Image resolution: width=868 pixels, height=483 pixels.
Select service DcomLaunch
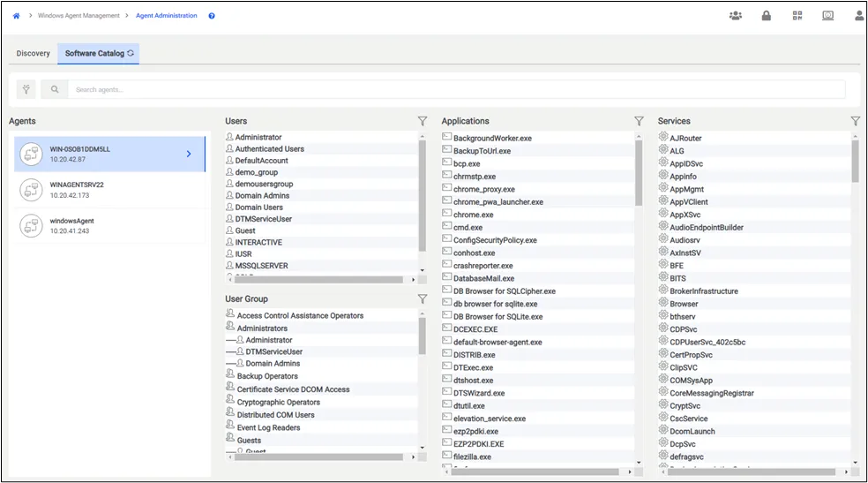[x=692, y=432]
